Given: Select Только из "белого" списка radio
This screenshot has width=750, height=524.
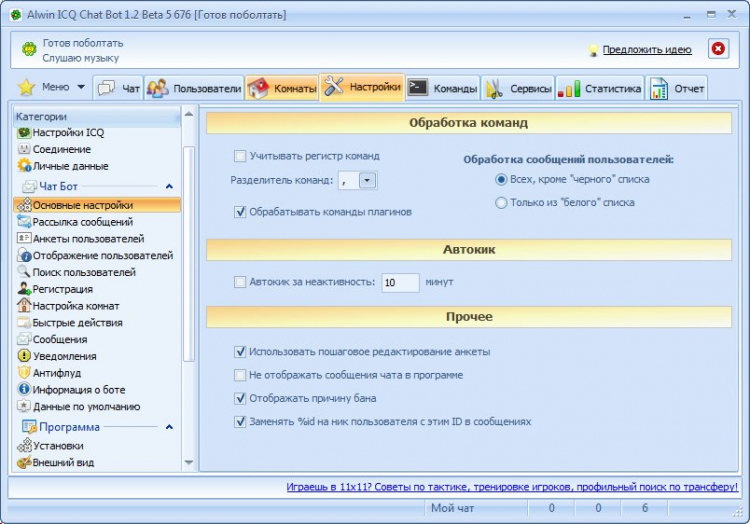Looking at the screenshot, I should tap(501, 203).
